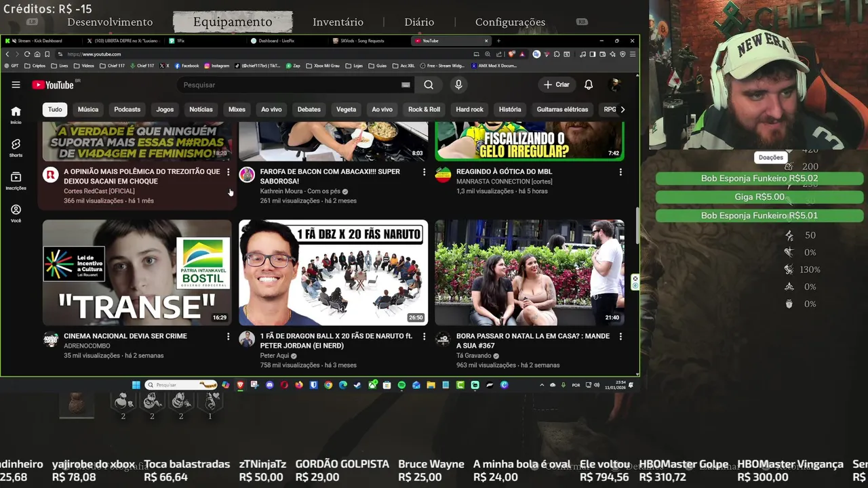This screenshot has height=488, width=868.
Task: Open the on-screen keyboard icon in search box
Action: (406, 85)
